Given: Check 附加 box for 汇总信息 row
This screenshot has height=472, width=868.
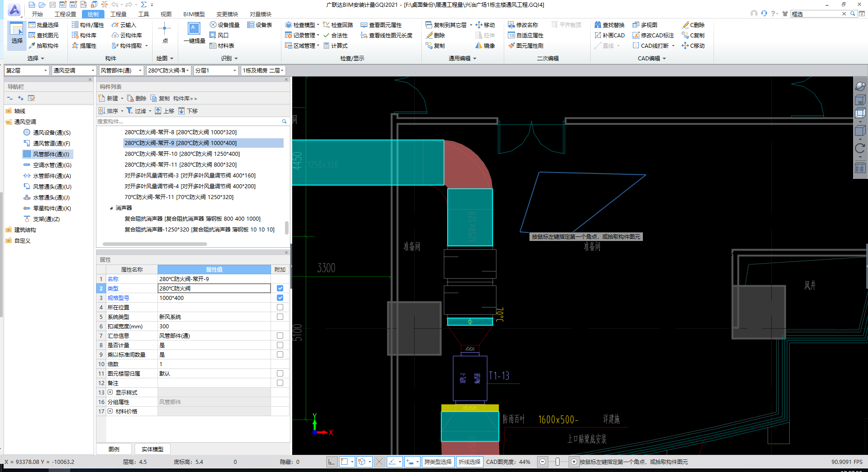Looking at the screenshot, I should click(x=280, y=336).
